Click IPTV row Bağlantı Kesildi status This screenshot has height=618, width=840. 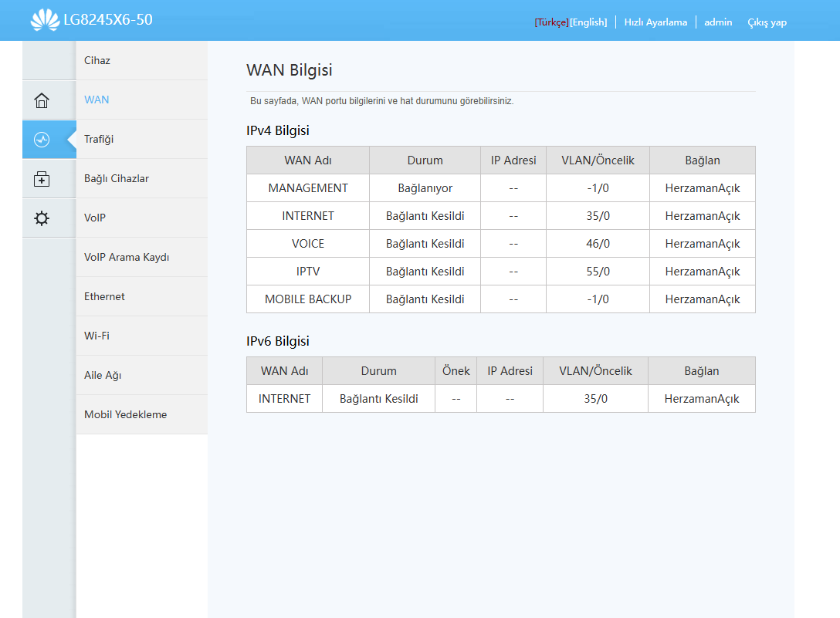(425, 272)
